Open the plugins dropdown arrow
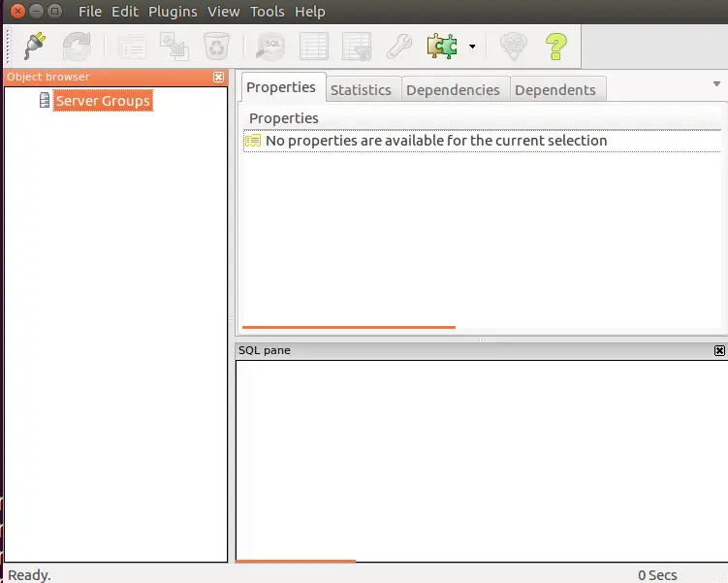Image resolution: width=728 pixels, height=583 pixels. tap(472, 47)
